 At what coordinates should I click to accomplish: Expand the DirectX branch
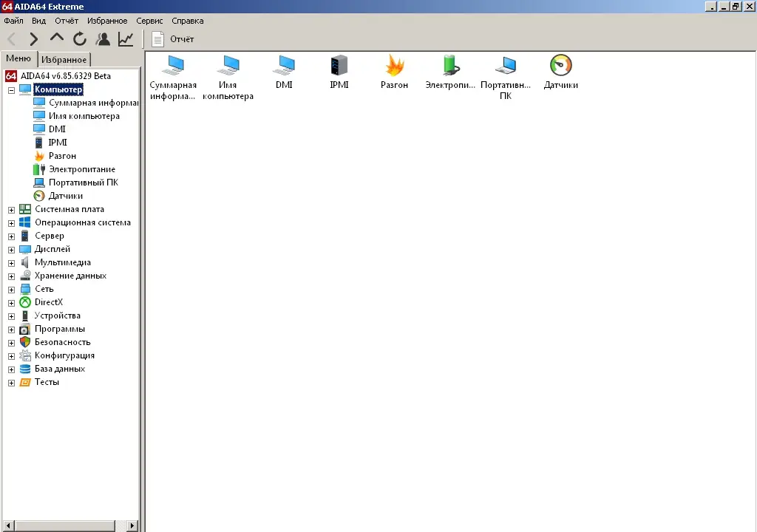11,303
